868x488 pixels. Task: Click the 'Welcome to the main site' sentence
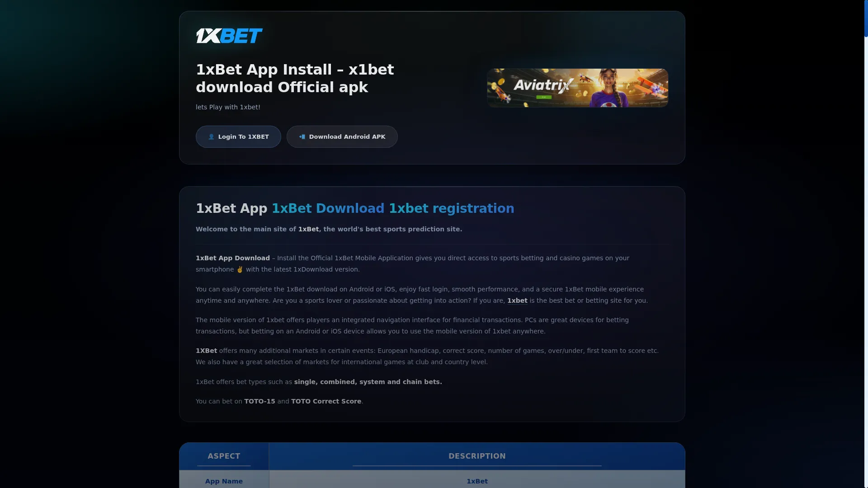[329, 229]
